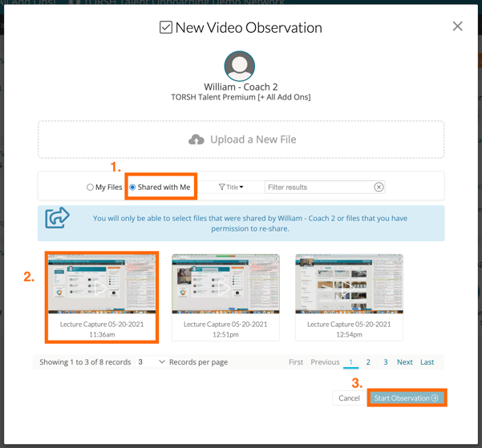Click the checkbox icon beside New Video Observation

[x=165, y=27]
